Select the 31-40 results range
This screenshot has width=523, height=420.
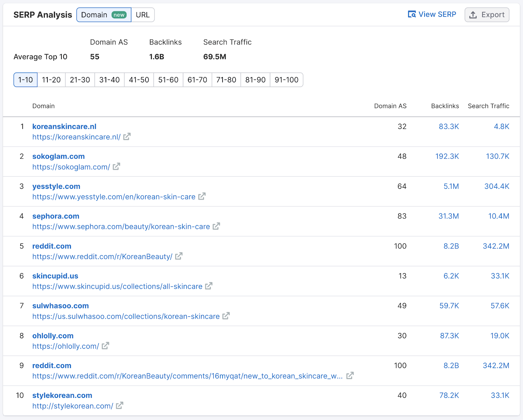click(110, 80)
